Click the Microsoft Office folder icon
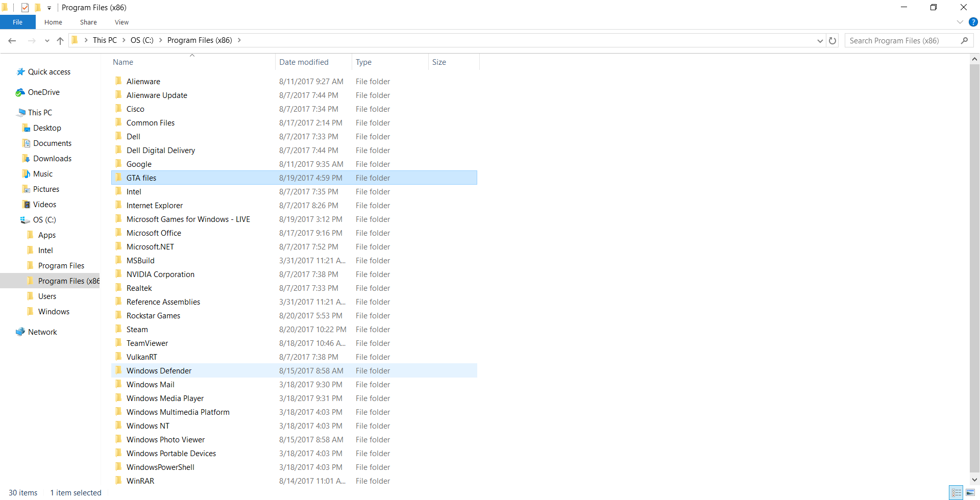This screenshot has height=500, width=980. click(x=118, y=233)
